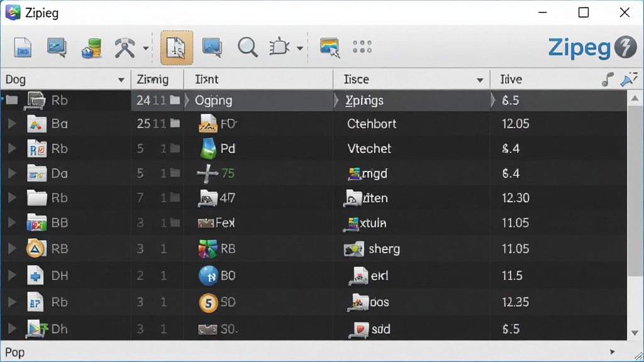Click the 12.35 value cell

(x=516, y=302)
